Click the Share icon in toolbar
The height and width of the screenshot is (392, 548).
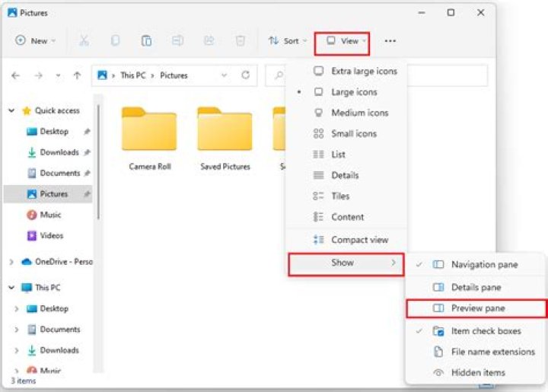(209, 40)
